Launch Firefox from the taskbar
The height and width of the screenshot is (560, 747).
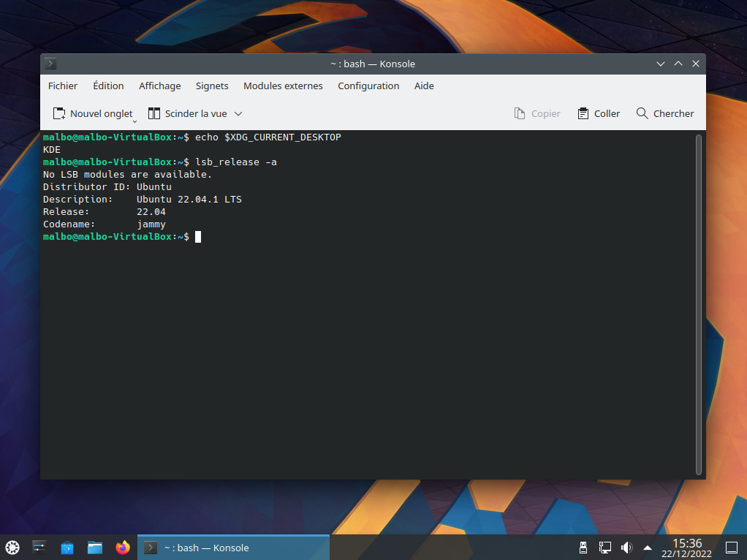[123, 548]
